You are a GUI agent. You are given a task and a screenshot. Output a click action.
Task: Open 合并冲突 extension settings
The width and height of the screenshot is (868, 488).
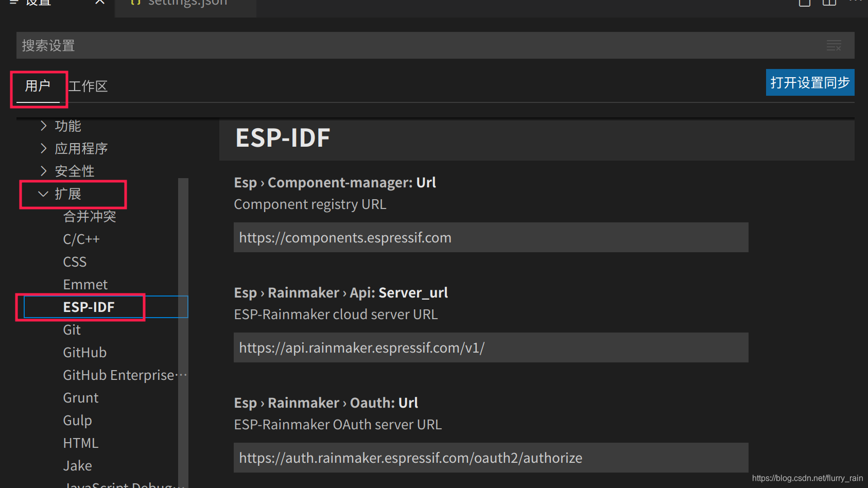click(90, 217)
